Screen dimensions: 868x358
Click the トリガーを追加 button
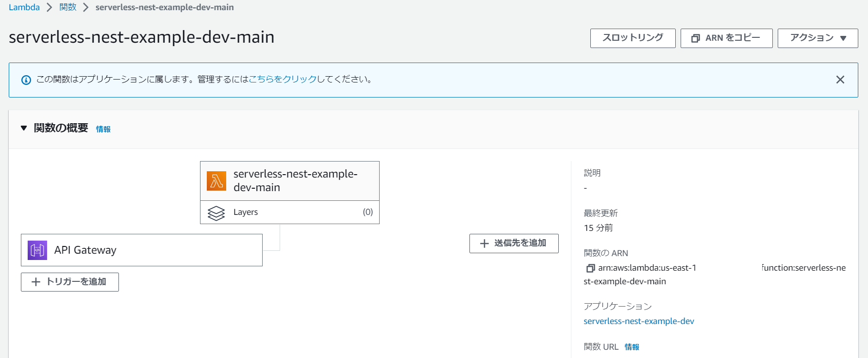(70, 282)
